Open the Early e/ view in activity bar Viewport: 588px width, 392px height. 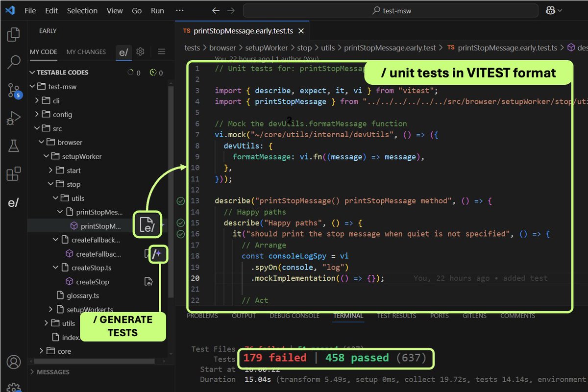(13, 202)
